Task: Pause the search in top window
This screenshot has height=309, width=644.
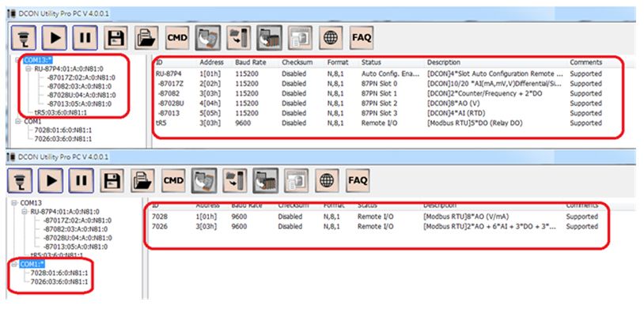Action: coord(85,38)
